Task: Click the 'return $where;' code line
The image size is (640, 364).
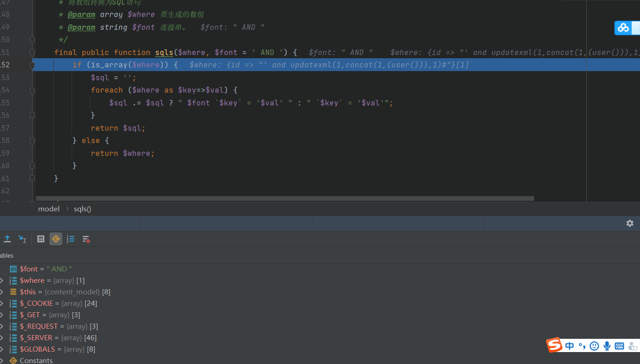Action: click(x=122, y=154)
